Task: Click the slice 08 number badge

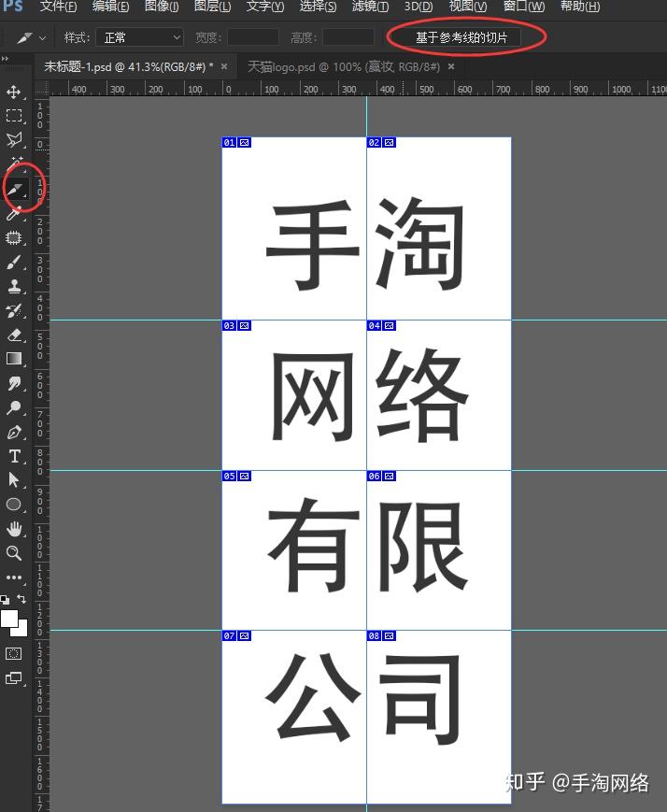Action: [x=374, y=635]
